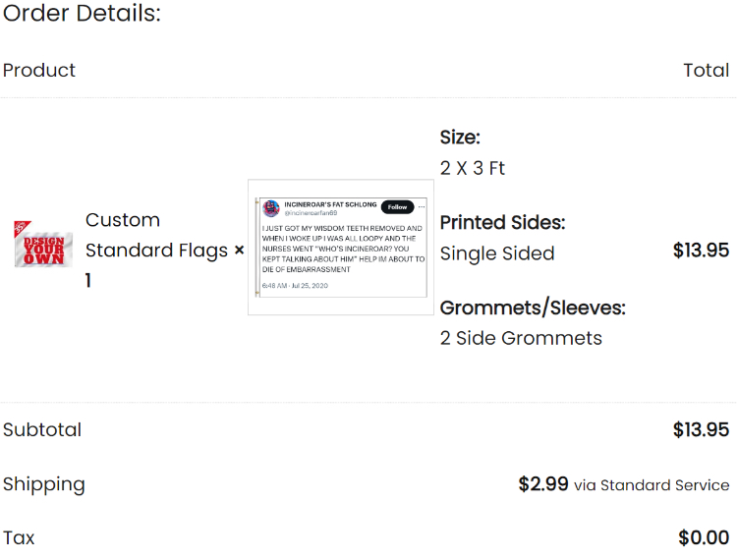
Task: Click the red sale tag on thumbnail
Action: point(22,228)
